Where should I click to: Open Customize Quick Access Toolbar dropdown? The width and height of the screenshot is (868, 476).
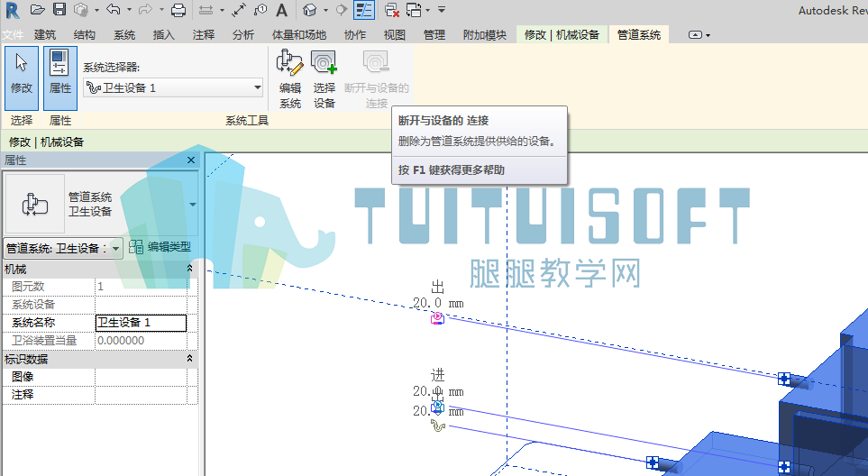pyautogui.click(x=441, y=10)
